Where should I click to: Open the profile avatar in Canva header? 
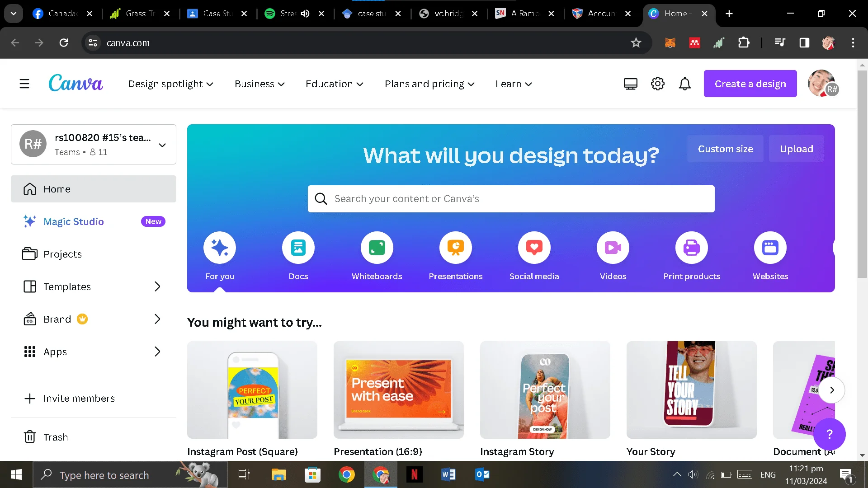[x=823, y=83]
